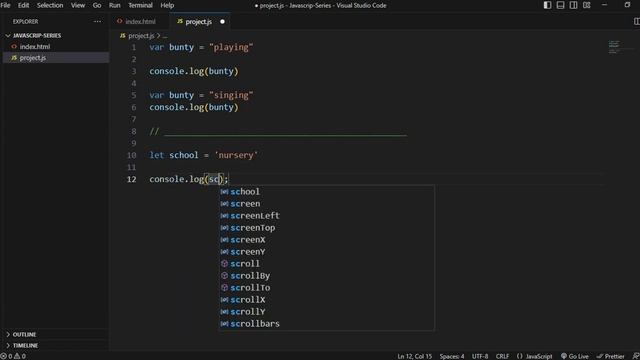Toggle bottom panel layout icon

click(x=560, y=5)
